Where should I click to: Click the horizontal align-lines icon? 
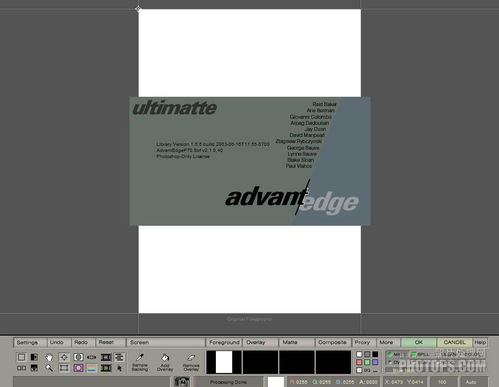coord(119,357)
